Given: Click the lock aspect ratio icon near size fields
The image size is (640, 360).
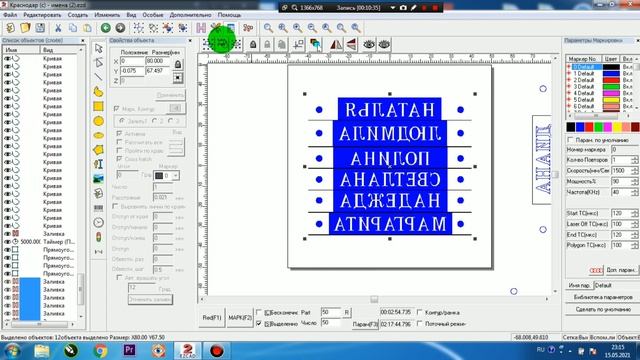Looking at the screenshot, I should click(x=178, y=64).
